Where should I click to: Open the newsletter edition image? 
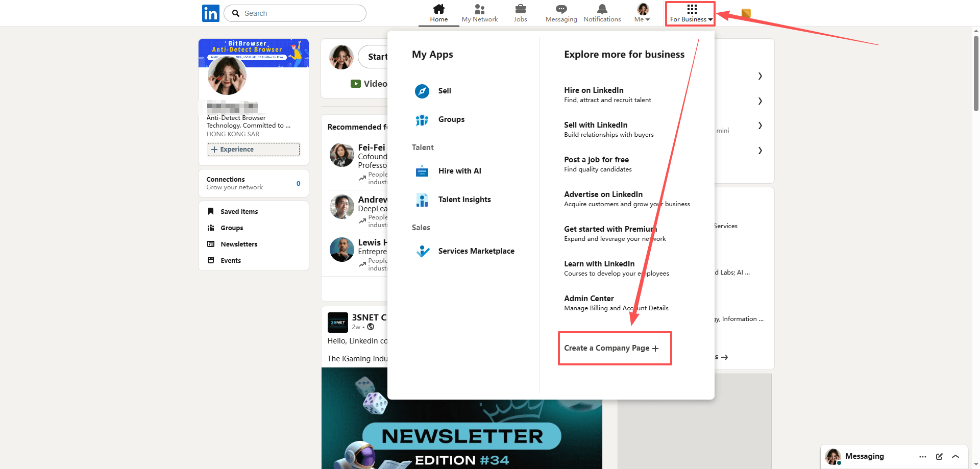[462, 418]
